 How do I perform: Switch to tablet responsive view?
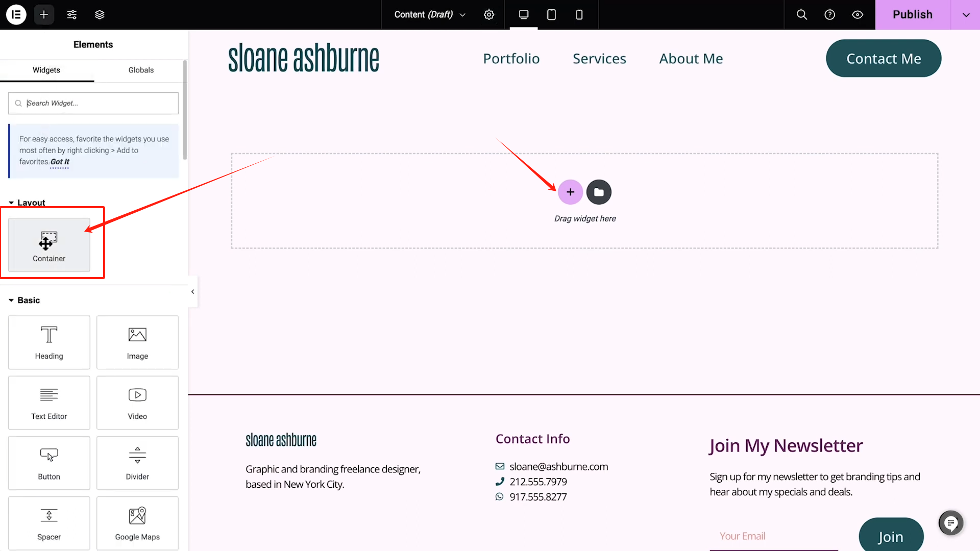coord(551,14)
